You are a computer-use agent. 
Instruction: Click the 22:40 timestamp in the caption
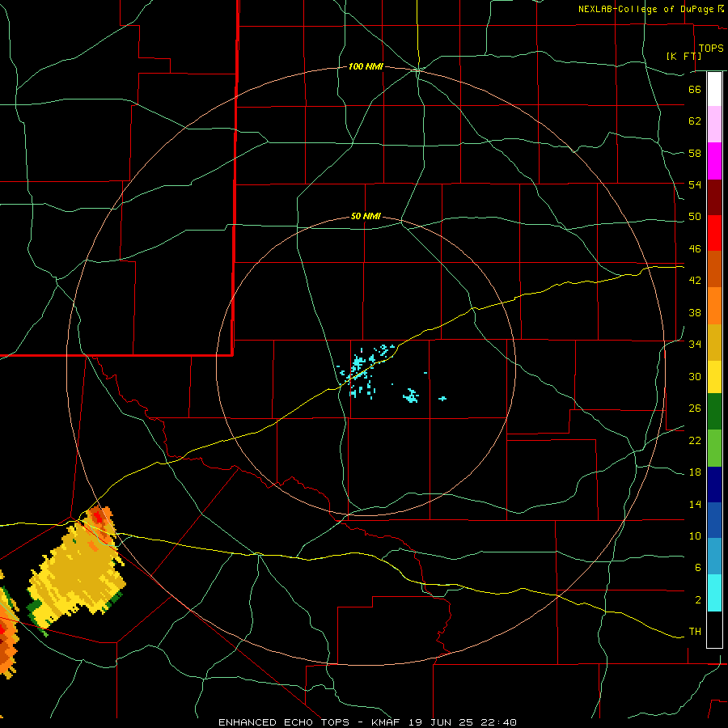(499, 722)
